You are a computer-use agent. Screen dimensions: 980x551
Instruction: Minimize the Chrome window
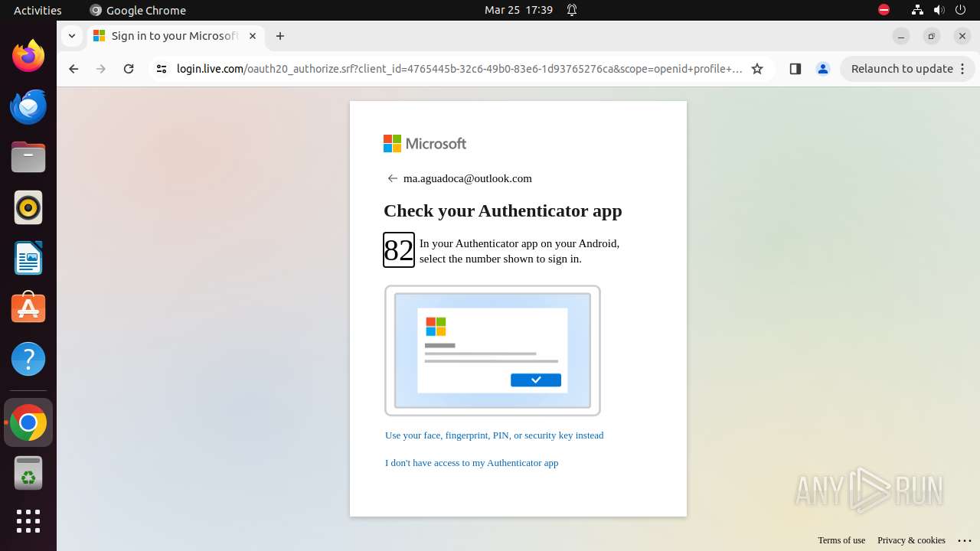[x=901, y=36]
